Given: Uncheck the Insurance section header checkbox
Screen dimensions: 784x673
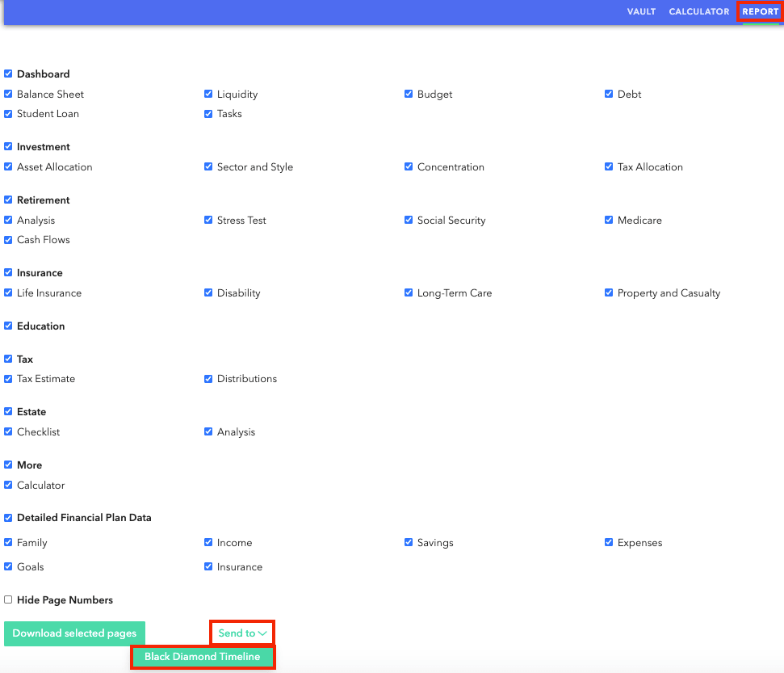Looking at the screenshot, I should pos(8,272).
